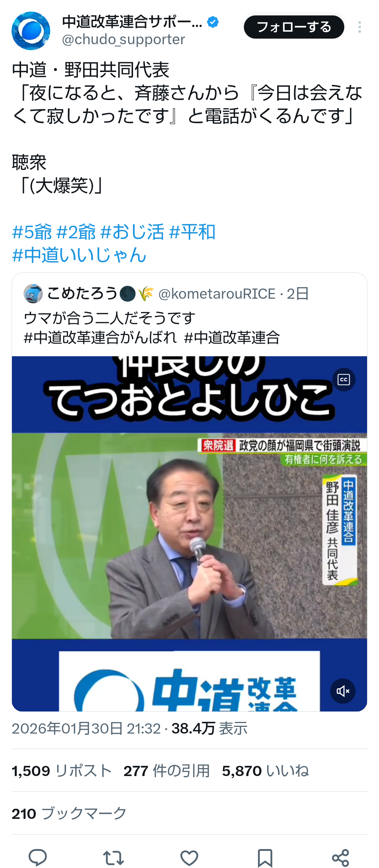This screenshot has height=868, width=379.
Task: Follow the account with フォローする
Action: tap(294, 27)
